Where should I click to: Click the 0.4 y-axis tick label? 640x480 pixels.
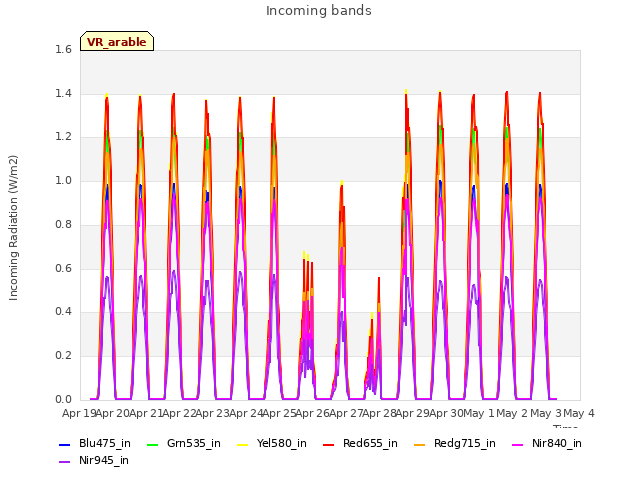point(63,311)
